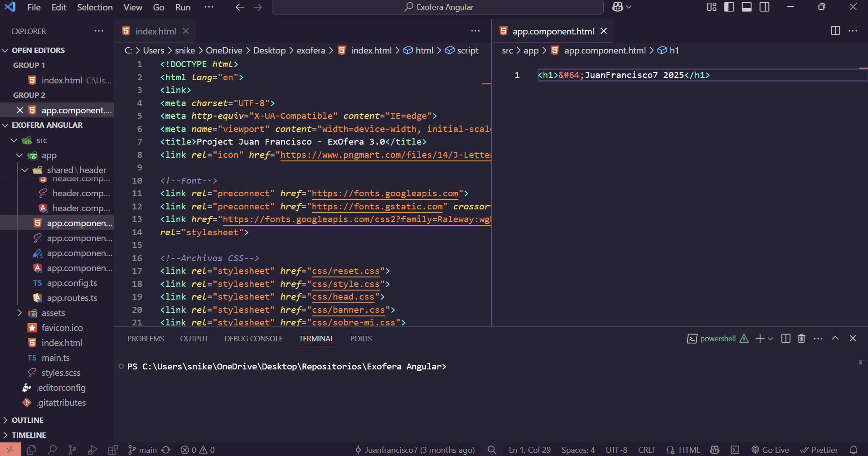Expand the Timeline section
The height and width of the screenshot is (456, 868).
click(x=5, y=435)
